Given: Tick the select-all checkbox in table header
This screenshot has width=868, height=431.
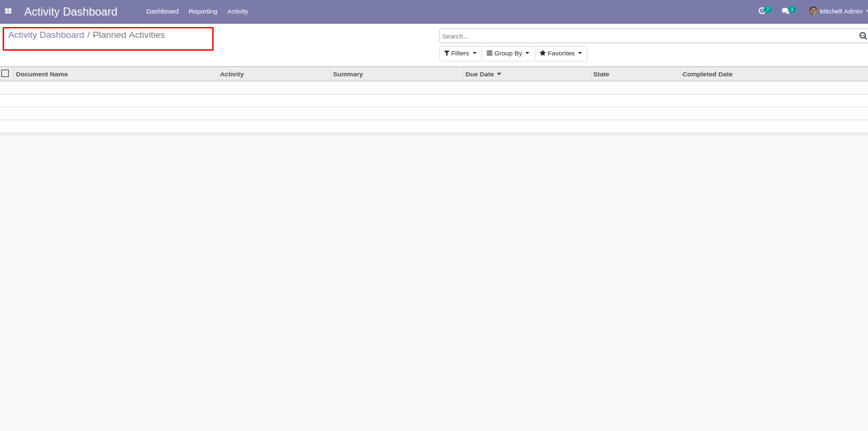Looking at the screenshot, I should tap(5, 74).
